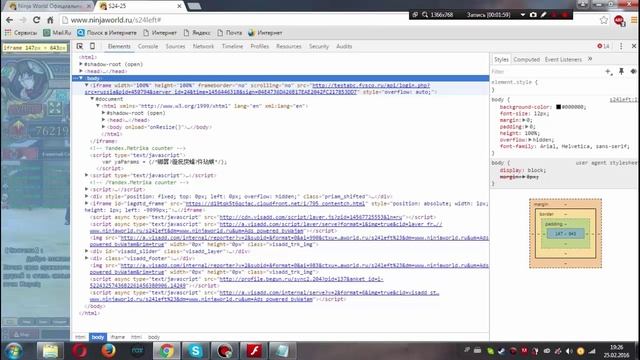Expand the div class visadd_footer node

87,258
